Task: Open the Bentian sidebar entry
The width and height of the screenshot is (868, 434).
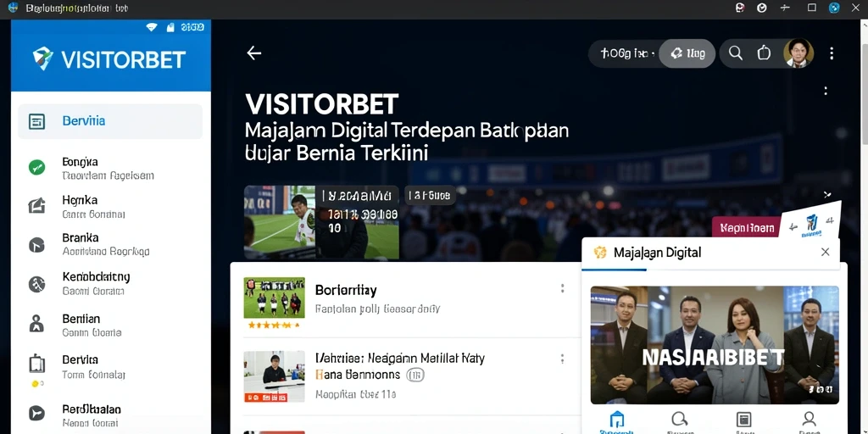Action: tap(110, 325)
